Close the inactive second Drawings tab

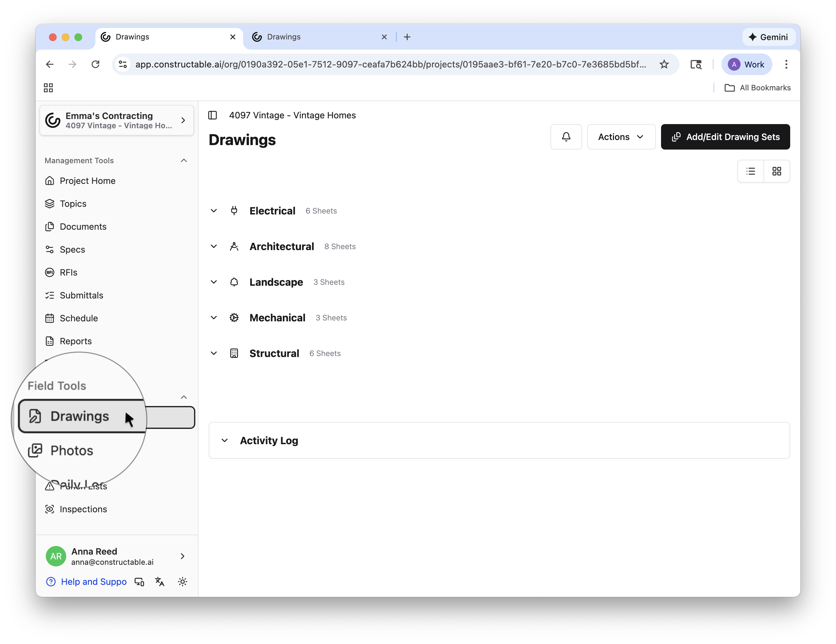384,37
